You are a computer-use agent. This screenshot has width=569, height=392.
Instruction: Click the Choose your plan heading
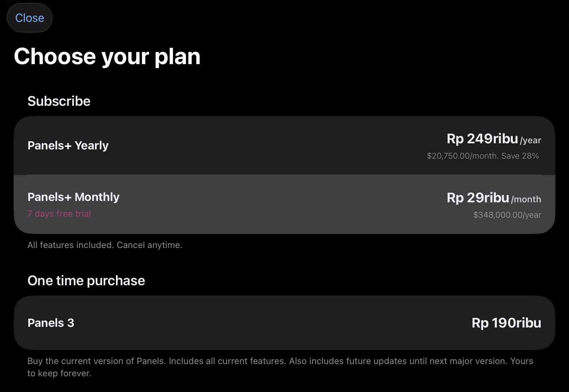[107, 56]
